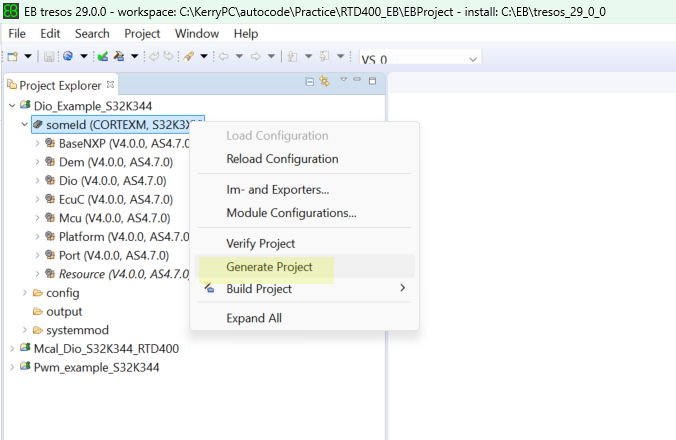
Task: Open the VS_0 combo box
Action: pyautogui.click(x=420, y=58)
